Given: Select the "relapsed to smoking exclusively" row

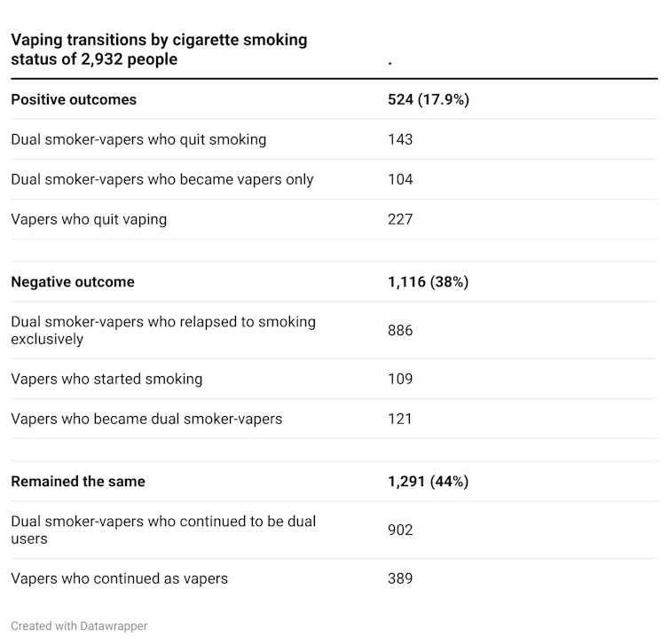Looking at the screenshot, I should tap(163, 330).
